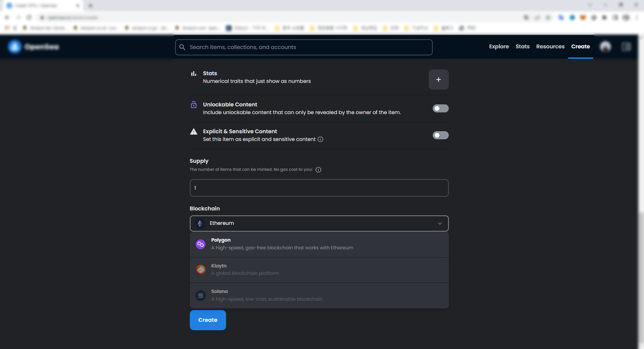The width and height of the screenshot is (644, 349).
Task: Go to the Create tab
Action: point(580,47)
